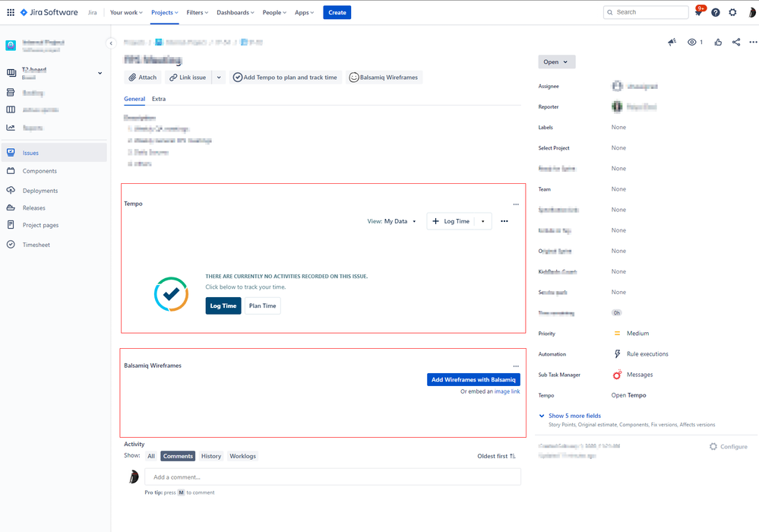Click the plus Log Time button in Tempo
The width and height of the screenshot is (759, 532).
coord(451,221)
